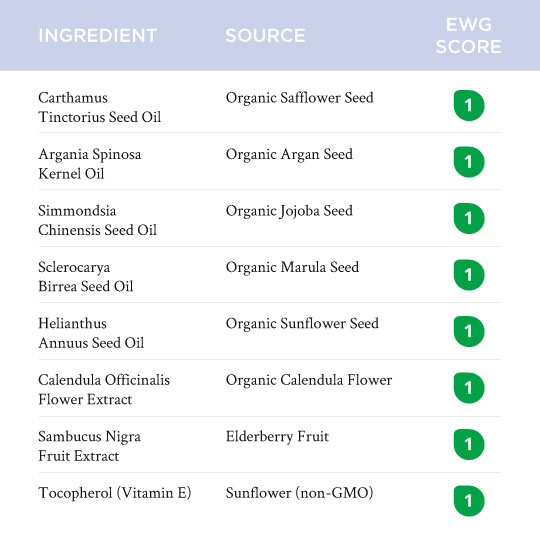Viewport: 540px width, 540px height.
Task: Click Sclerocarya Birrea Seed Oil ingredient
Action: click(x=86, y=277)
